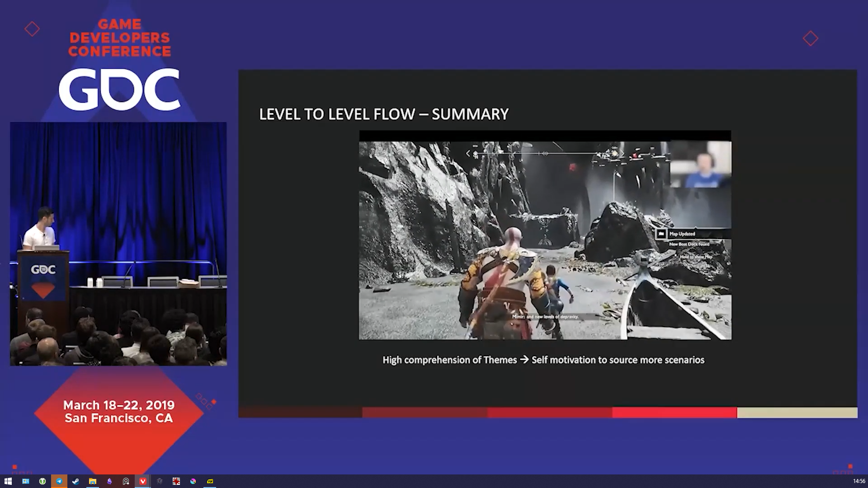Image resolution: width=868 pixels, height=488 pixels.
Task: Open the colorful circle taskbar app
Action: tap(193, 481)
